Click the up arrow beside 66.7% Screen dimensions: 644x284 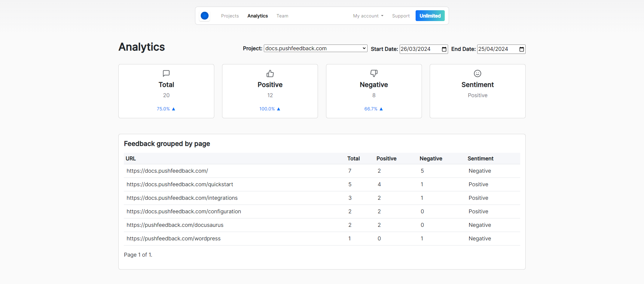381,109
